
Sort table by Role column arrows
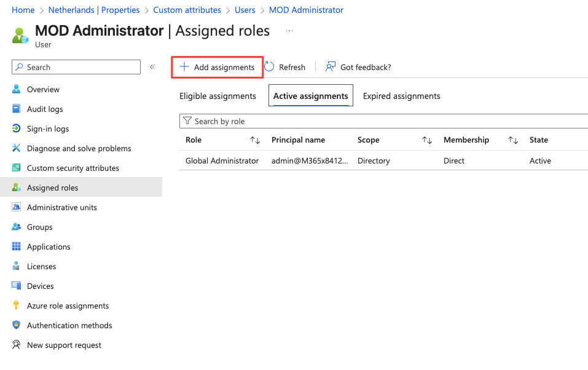[255, 140]
